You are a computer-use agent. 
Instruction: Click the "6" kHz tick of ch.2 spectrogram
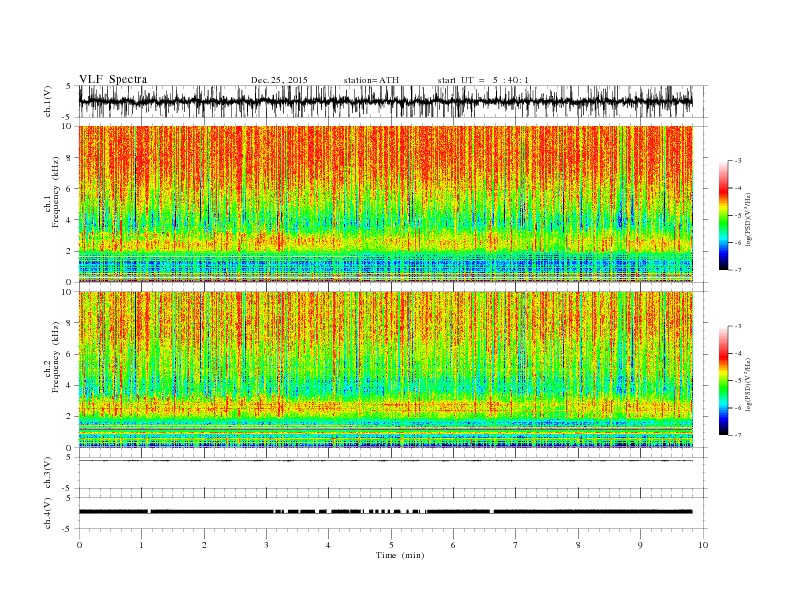[x=70, y=354]
